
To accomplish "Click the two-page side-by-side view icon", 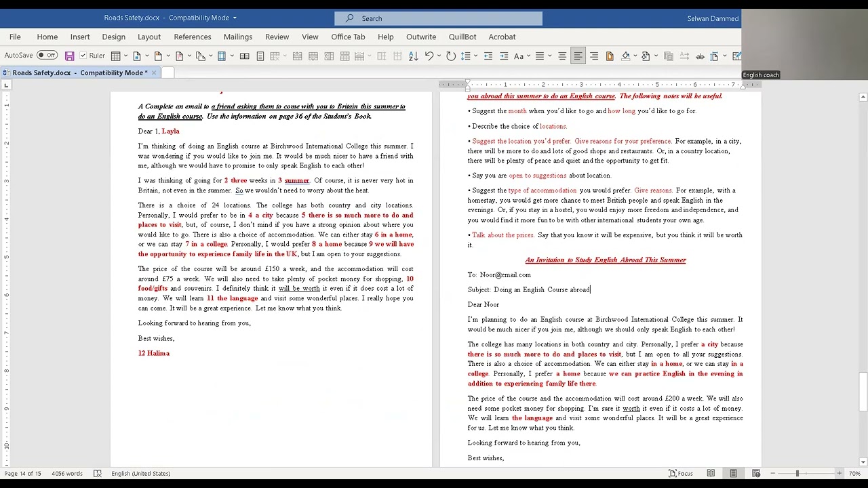I will (x=244, y=56).
